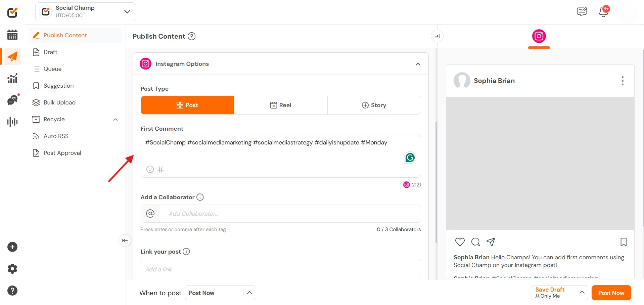Click the bookmark icon in post preview

click(x=623, y=242)
